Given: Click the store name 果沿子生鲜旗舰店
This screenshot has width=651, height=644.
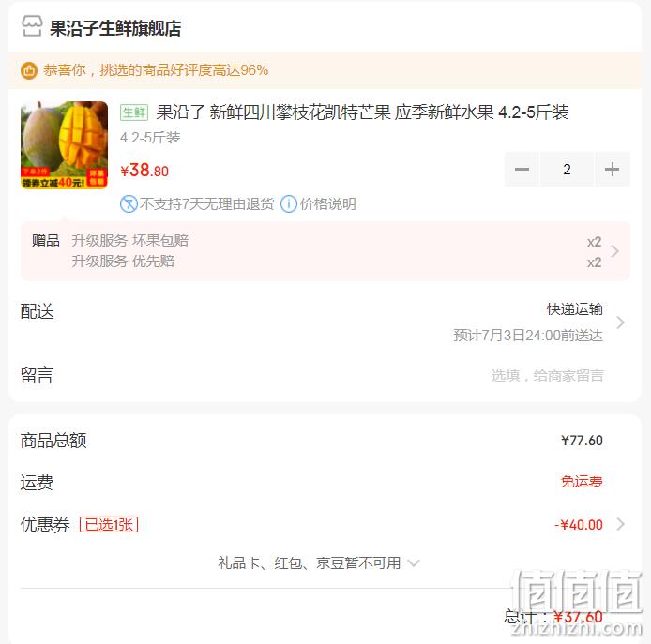Looking at the screenshot, I should click(115, 28).
